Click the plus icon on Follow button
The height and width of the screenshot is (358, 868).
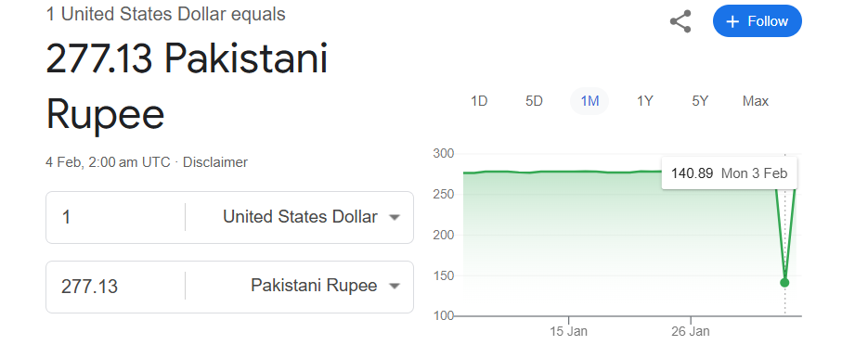pyautogui.click(x=732, y=21)
